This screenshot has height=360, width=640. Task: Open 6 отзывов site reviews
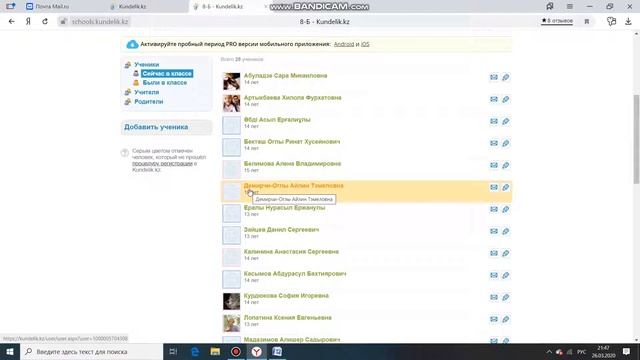pos(557,21)
